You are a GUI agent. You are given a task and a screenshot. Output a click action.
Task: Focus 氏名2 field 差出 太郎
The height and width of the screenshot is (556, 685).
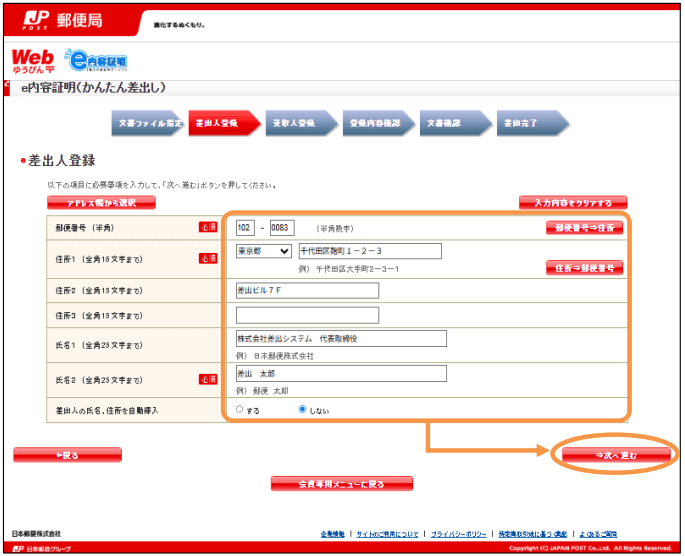click(x=341, y=373)
